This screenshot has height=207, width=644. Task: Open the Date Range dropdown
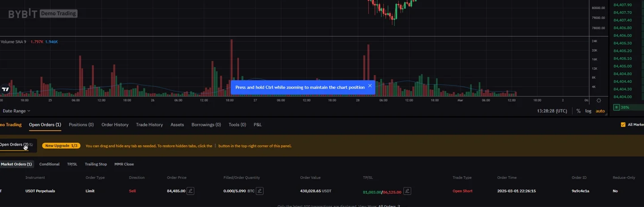click(x=17, y=111)
